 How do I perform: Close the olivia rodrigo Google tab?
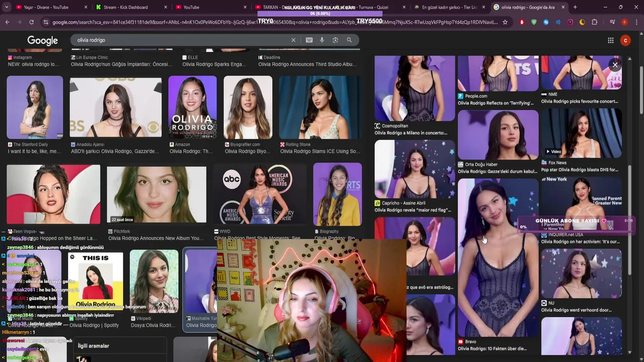click(x=563, y=7)
